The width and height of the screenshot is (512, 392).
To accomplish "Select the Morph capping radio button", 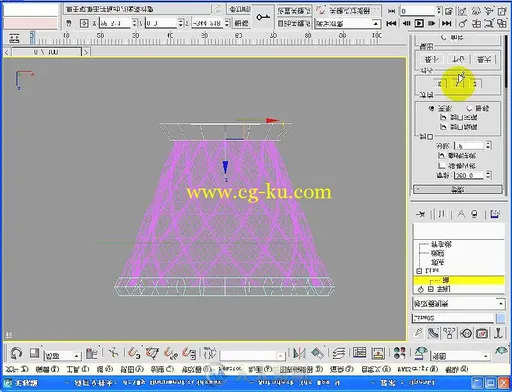I will point(432,108).
